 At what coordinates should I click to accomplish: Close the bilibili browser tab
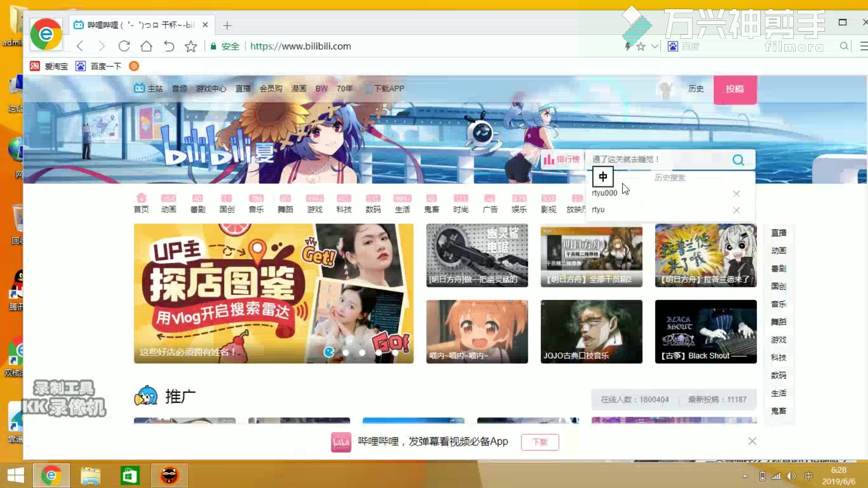205,25
